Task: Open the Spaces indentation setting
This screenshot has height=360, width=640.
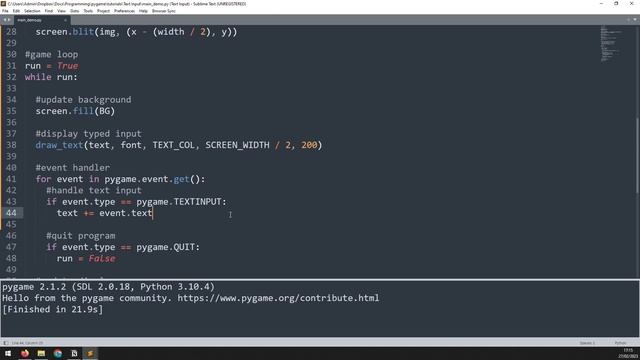Action: 587,343
